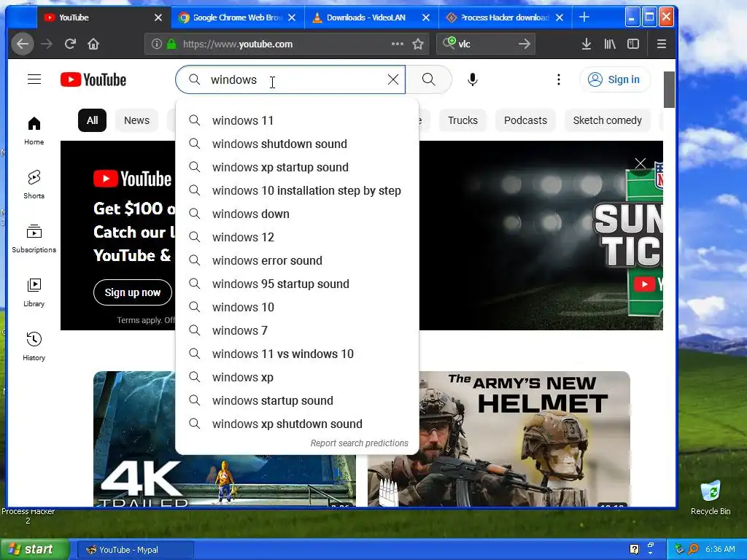Viewport: 747px width, 560px height.
Task: Switch to the Google Chrome Web Browser tab
Action: coord(237,17)
